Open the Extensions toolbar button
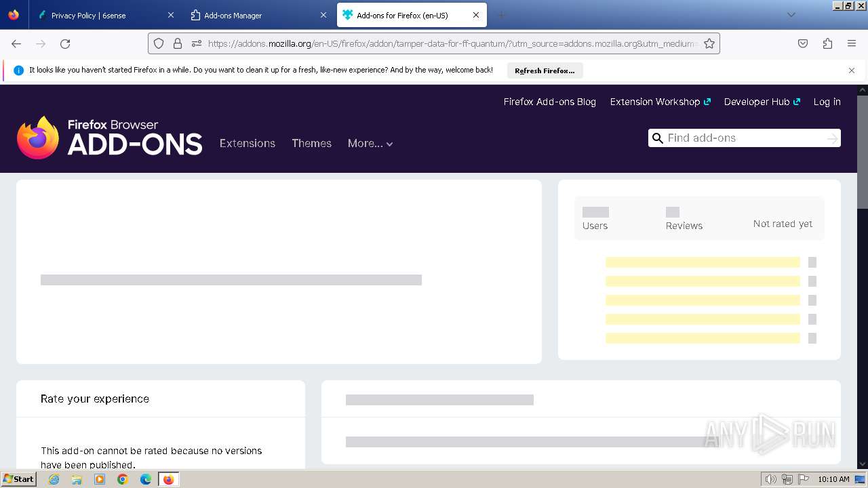Screen dimensions: 868x488 [827, 43]
